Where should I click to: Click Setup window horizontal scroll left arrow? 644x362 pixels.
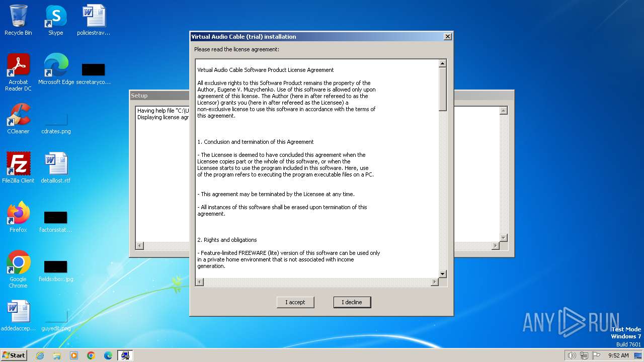[140, 246]
